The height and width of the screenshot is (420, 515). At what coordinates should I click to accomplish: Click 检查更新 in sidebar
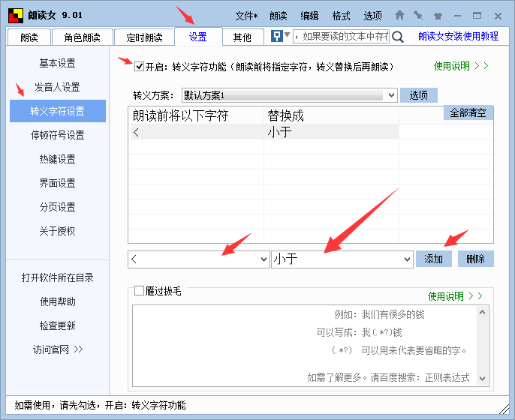coord(58,325)
